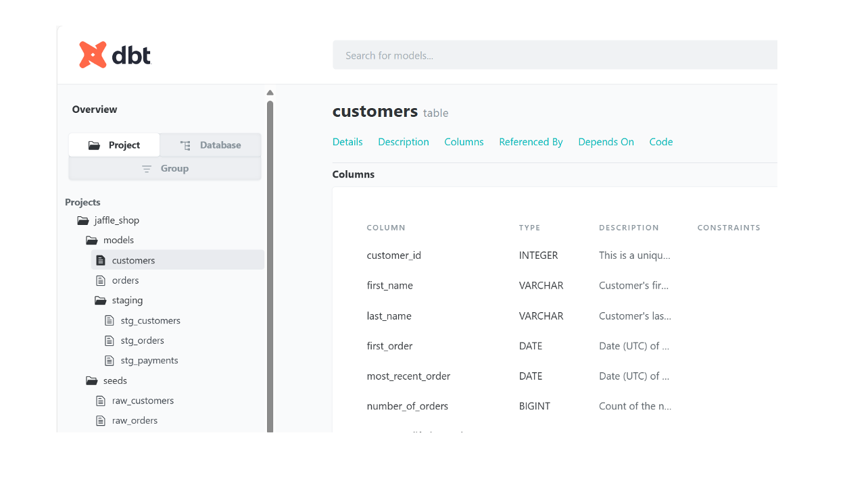
Task: Click the stg_customers file icon
Action: pos(110,320)
